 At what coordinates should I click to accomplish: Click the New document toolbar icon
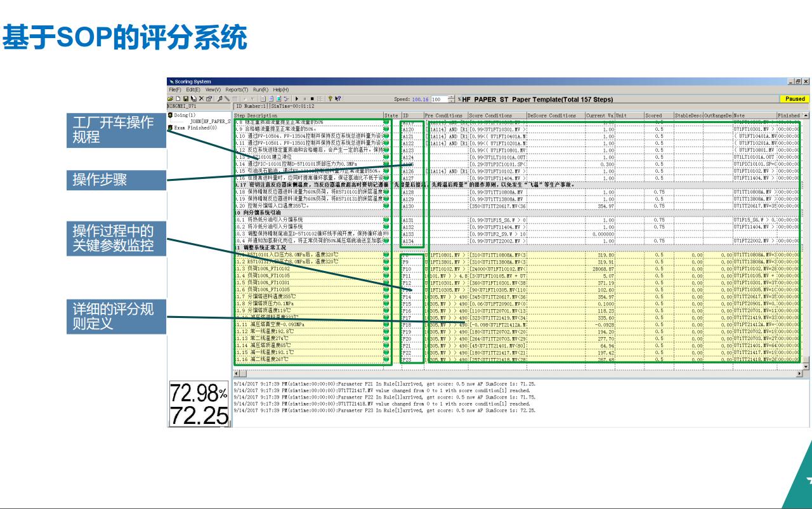click(x=177, y=99)
